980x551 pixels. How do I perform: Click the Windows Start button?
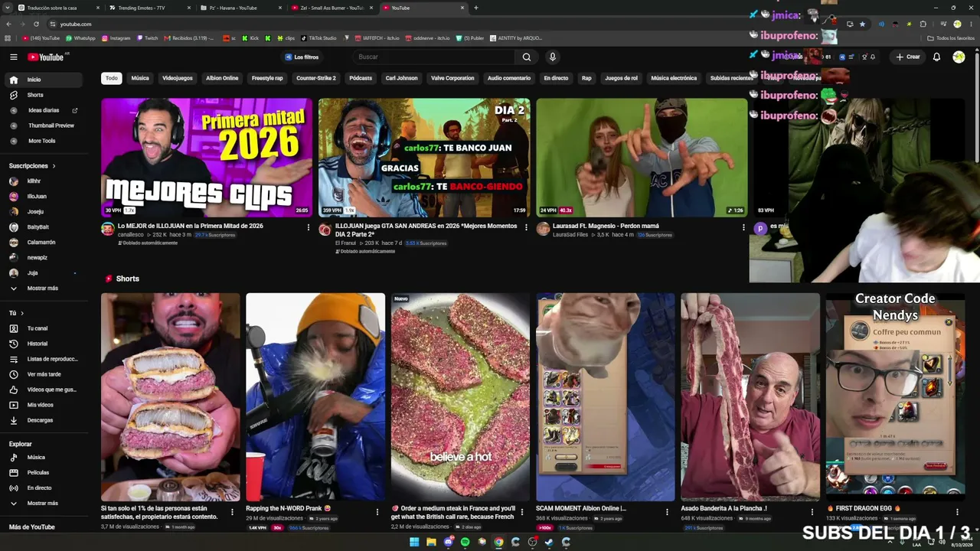point(414,542)
